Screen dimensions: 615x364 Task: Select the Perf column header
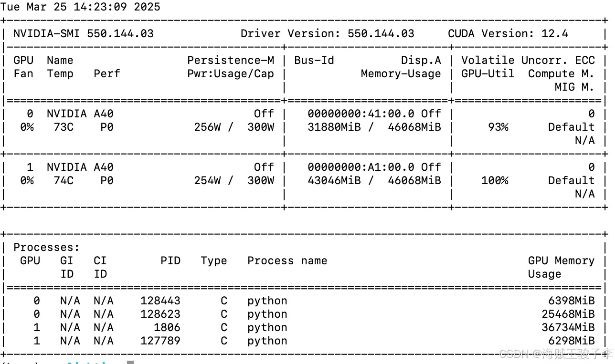click(x=107, y=74)
